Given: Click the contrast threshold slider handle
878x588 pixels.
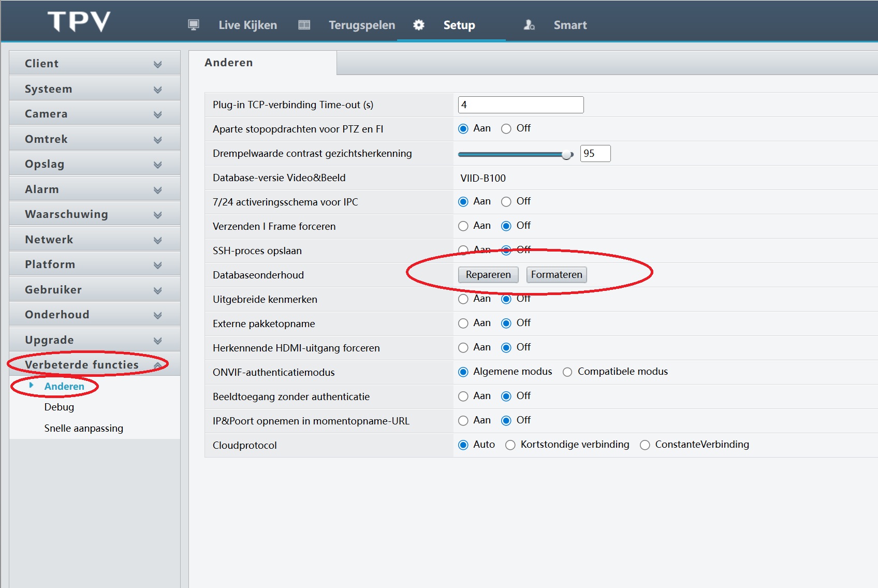Looking at the screenshot, I should pos(567,154).
